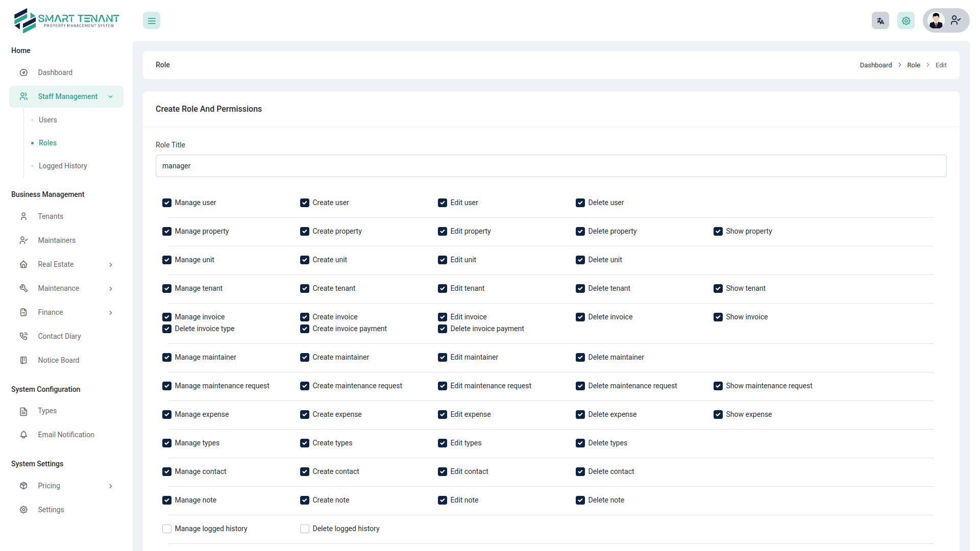Click the settings gear in the top bar
The height and width of the screenshot is (551, 980).
pyautogui.click(x=905, y=20)
